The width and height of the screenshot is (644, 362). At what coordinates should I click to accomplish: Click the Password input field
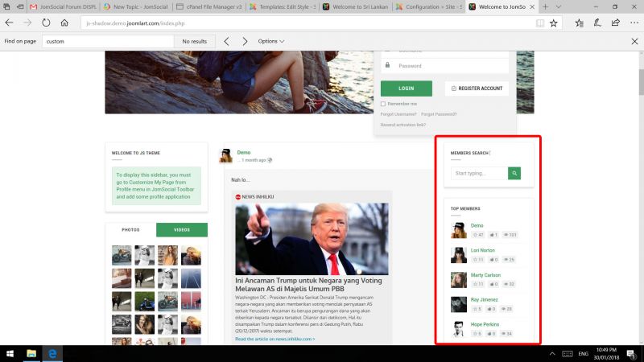pos(445,66)
